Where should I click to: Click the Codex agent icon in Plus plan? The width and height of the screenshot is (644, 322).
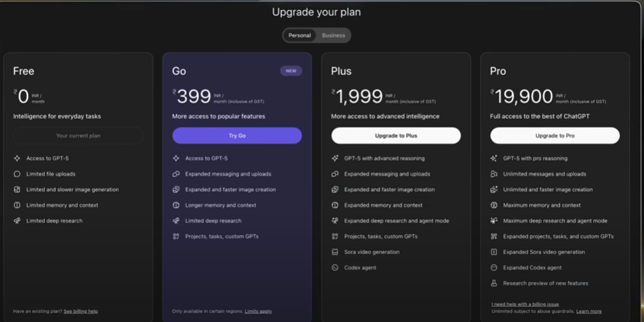pyautogui.click(x=335, y=268)
